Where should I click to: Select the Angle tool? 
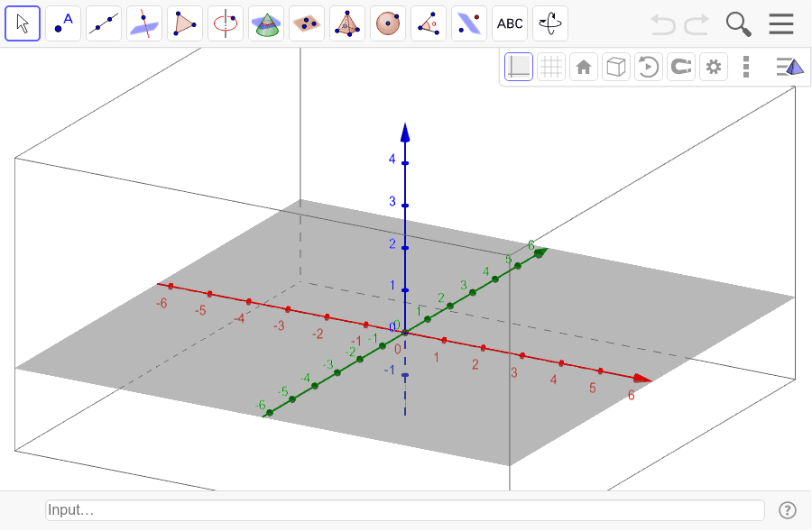click(x=429, y=23)
